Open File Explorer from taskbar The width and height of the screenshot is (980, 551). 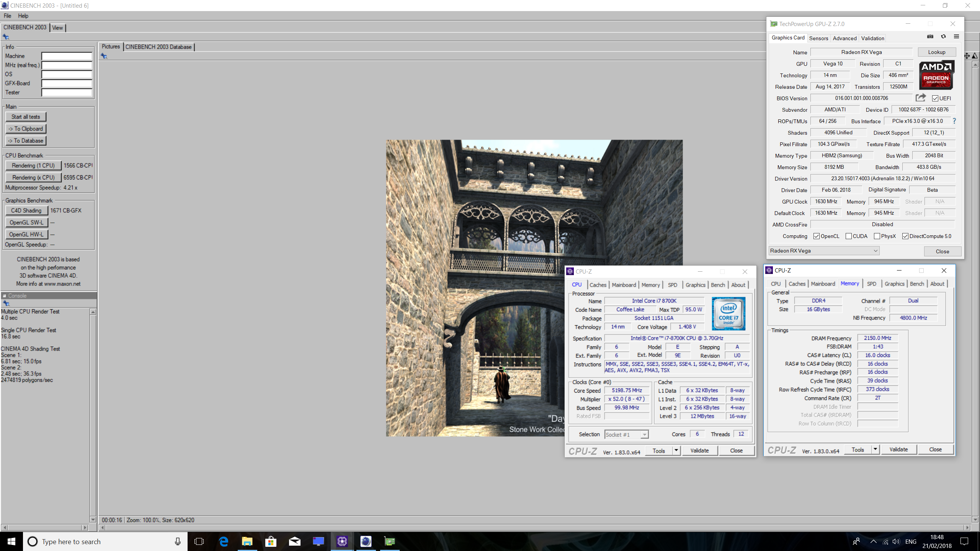pyautogui.click(x=247, y=541)
